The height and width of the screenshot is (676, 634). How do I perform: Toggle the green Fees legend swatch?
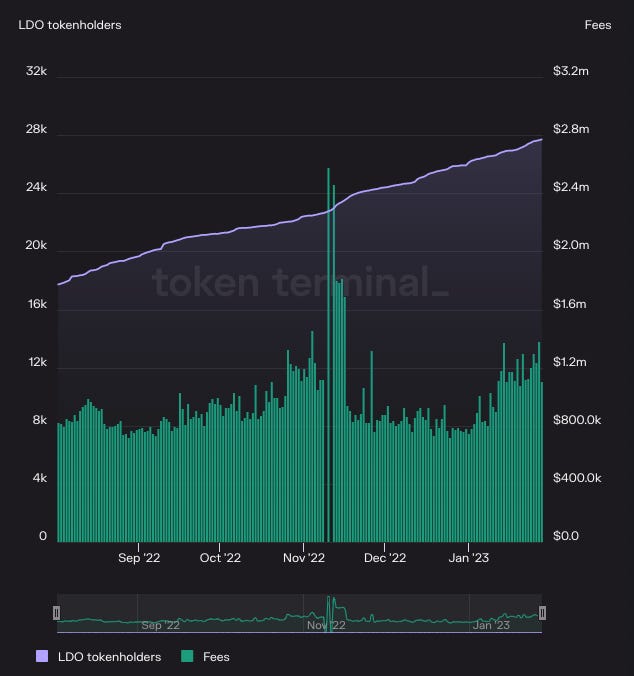tap(187, 656)
